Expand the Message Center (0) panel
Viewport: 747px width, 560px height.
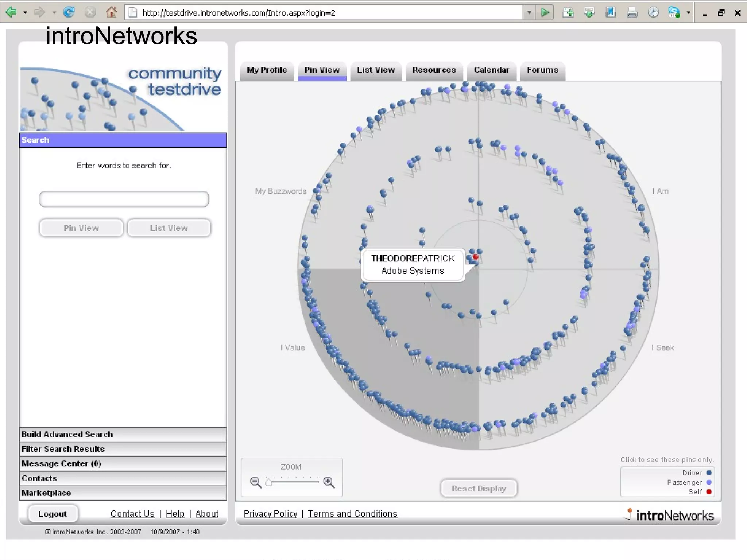[x=123, y=464]
